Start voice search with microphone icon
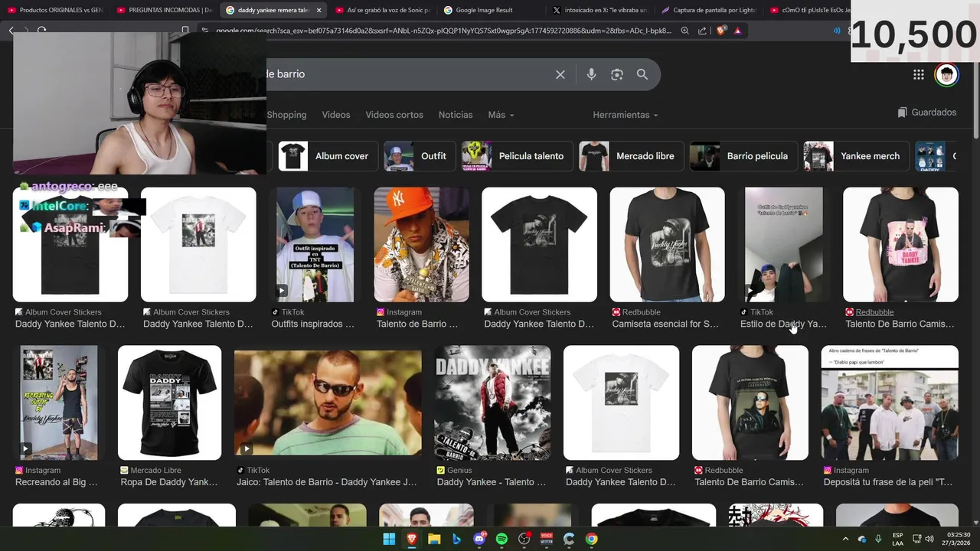 (x=591, y=74)
